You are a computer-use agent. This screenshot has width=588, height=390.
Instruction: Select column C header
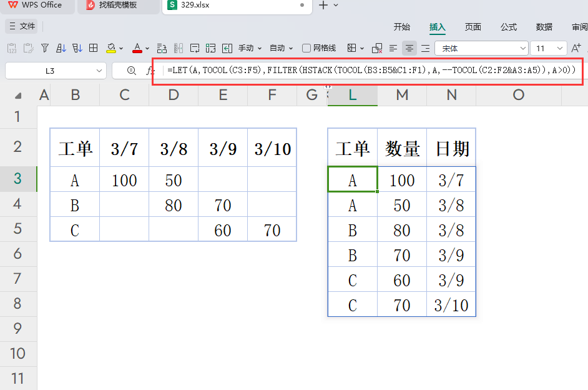(x=124, y=95)
